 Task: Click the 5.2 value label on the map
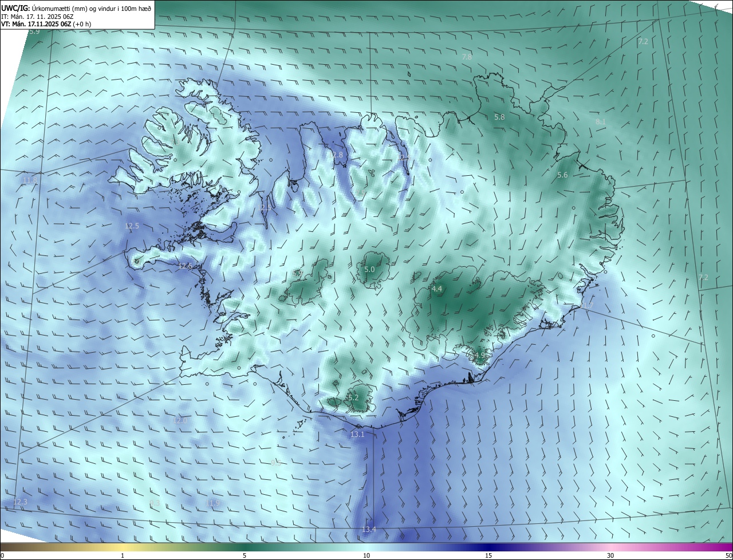353,397
